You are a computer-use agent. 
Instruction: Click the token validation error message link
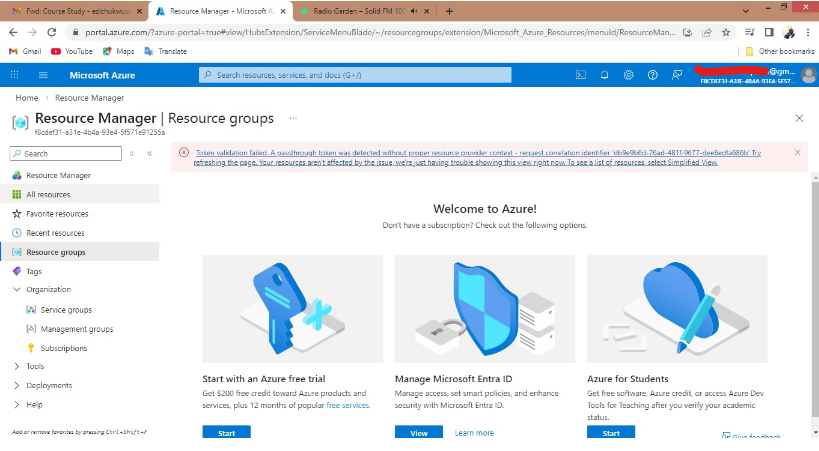(x=477, y=157)
